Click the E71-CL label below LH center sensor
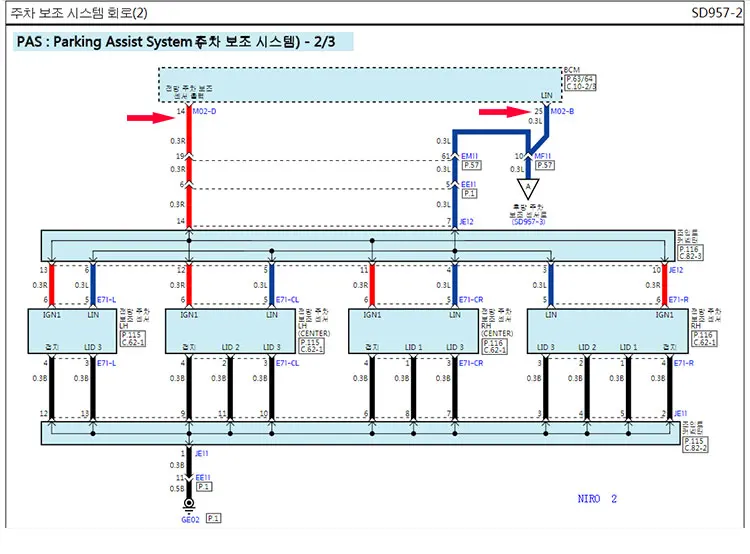This screenshot has height=554, width=750. point(287,363)
